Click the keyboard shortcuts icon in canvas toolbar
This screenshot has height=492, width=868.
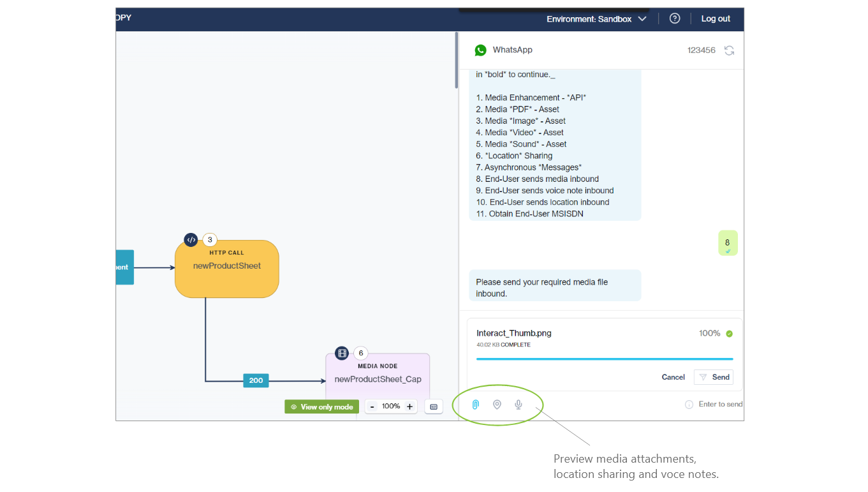coord(433,406)
